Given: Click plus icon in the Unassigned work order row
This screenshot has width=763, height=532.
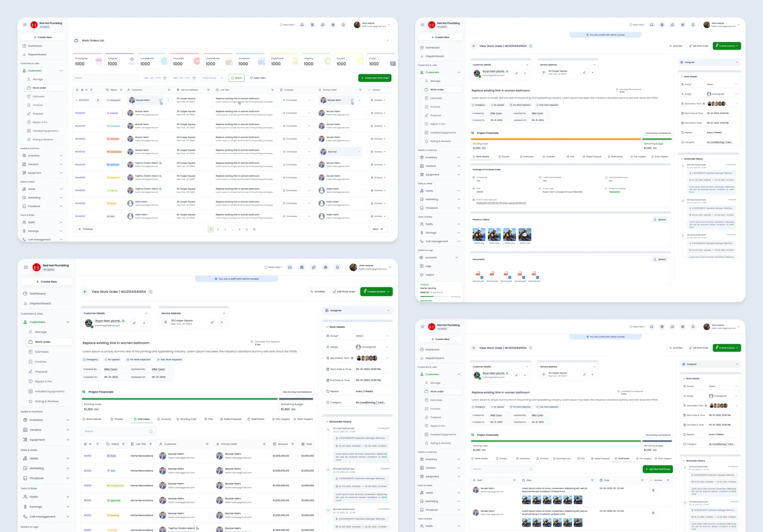Looking at the screenshot, I should (98, 100).
